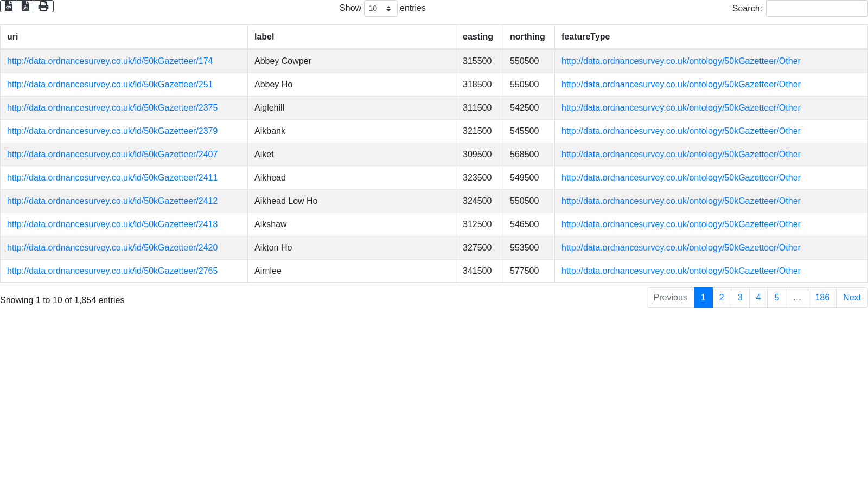Sort by the northing column header

[527, 37]
